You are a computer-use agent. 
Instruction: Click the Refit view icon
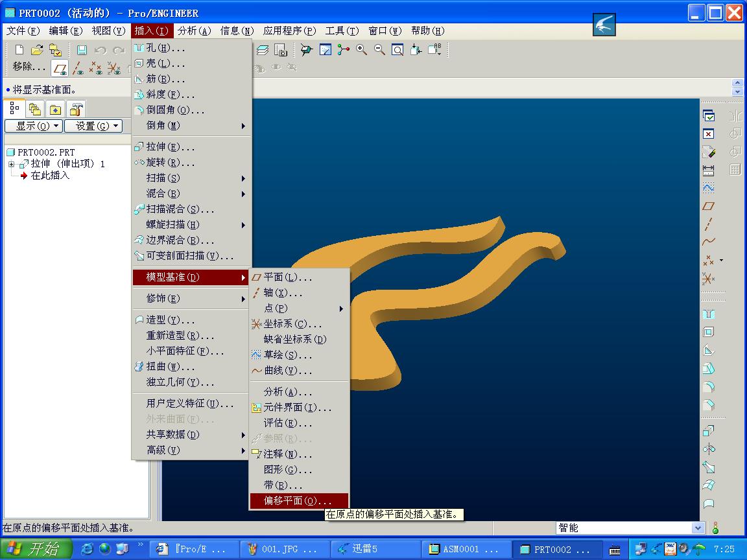point(397,49)
